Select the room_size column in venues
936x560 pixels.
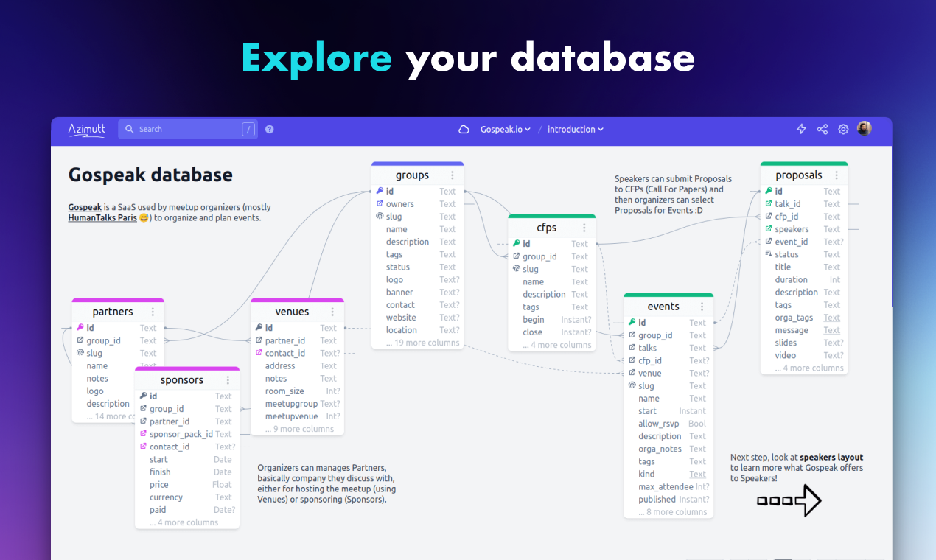[297, 391]
